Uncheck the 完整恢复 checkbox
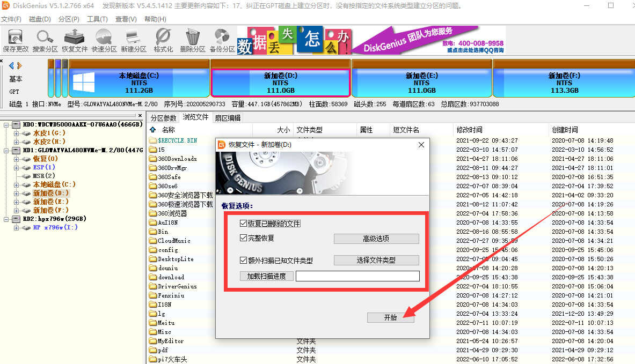This screenshot has width=635, height=364. pyautogui.click(x=243, y=238)
